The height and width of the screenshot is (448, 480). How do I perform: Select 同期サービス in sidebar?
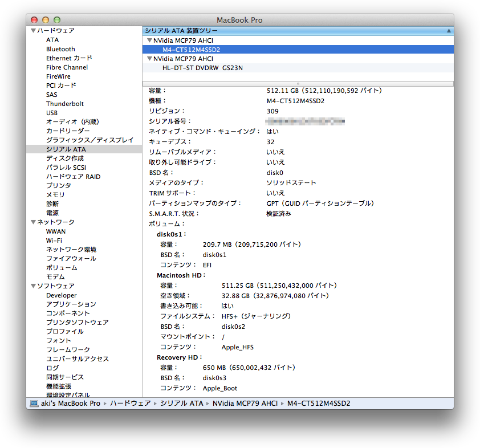pos(65,377)
